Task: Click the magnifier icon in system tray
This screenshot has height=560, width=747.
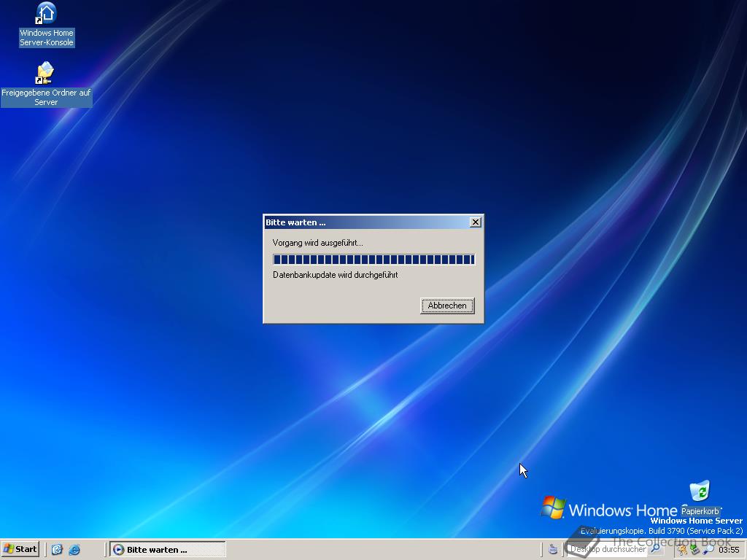Action: coord(708,550)
